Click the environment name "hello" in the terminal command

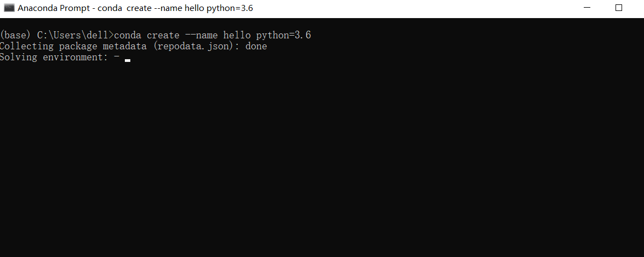237,36
